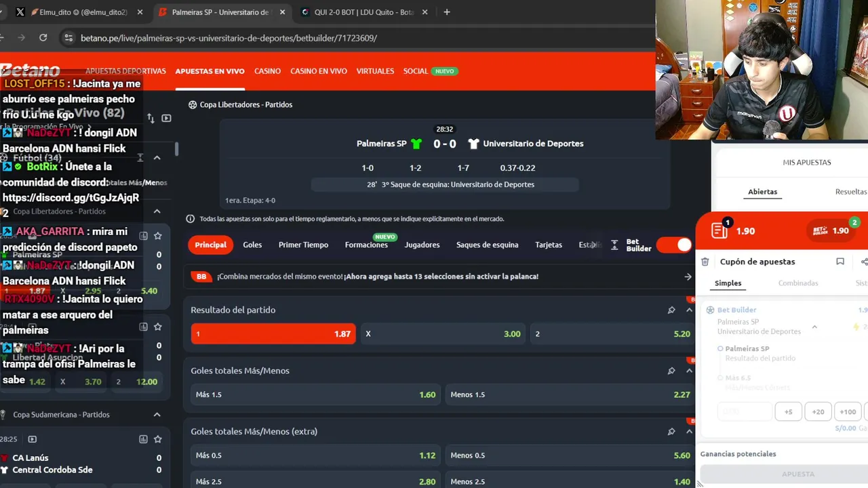Bet on draw X at 3.00
Screen dimensions: 868x488
pyautogui.click(x=443, y=334)
